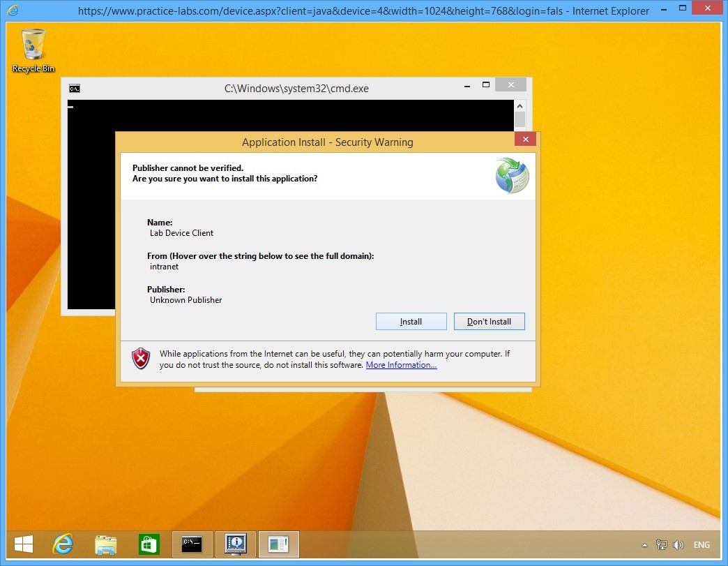Open the volume control via the speaker icon

coord(678,545)
